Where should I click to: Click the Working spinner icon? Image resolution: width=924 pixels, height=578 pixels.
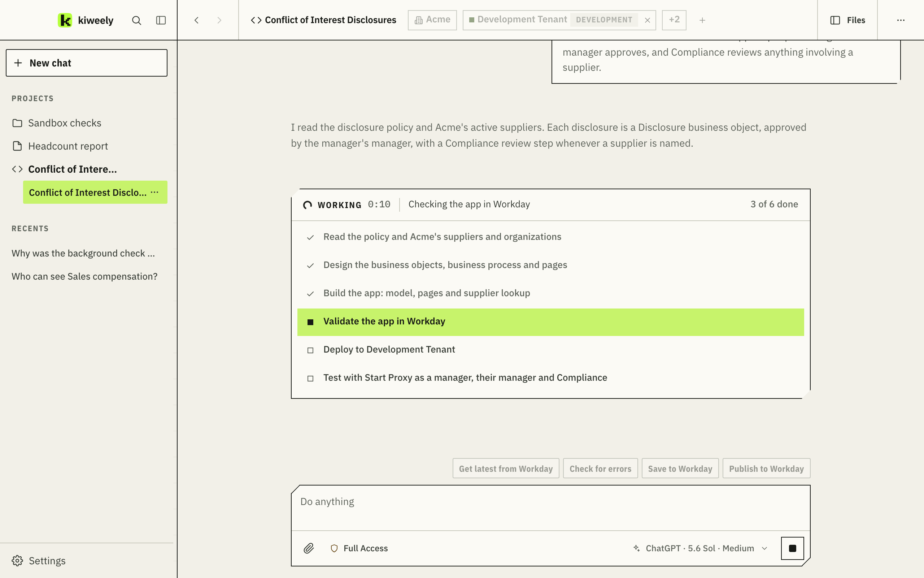tap(308, 204)
